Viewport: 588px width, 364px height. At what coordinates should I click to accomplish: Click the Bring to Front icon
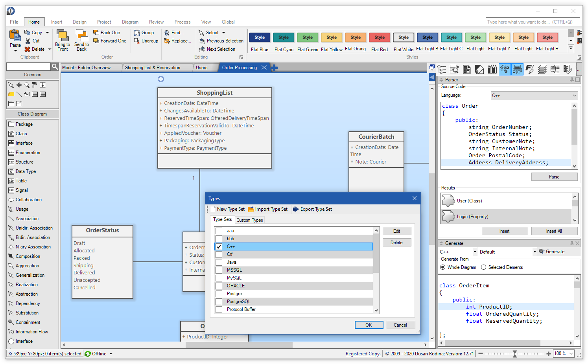click(63, 36)
